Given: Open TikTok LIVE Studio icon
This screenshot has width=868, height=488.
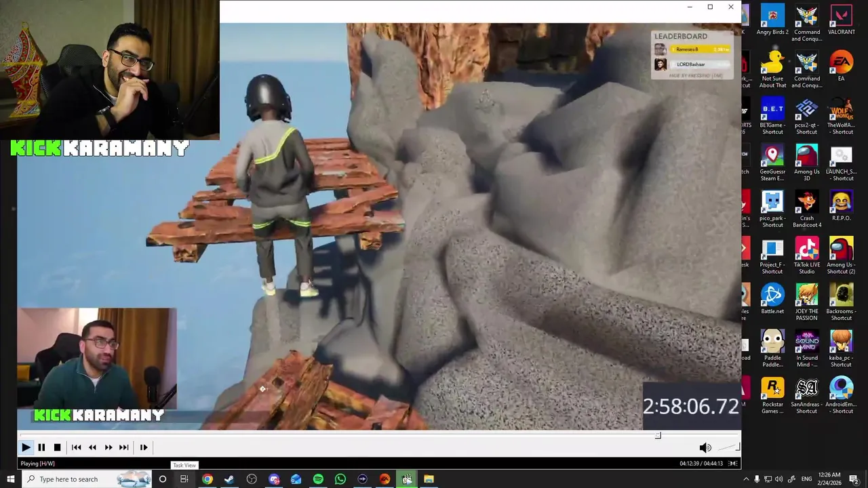Looking at the screenshot, I should [x=807, y=255].
